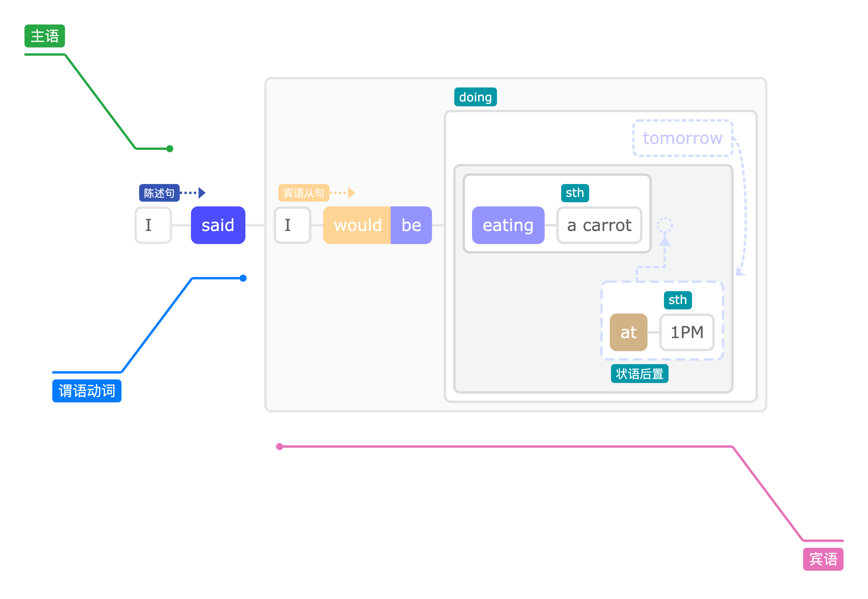Click the 'a carrot' noun box
This screenshot has height=599, width=868.
coord(599,225)
